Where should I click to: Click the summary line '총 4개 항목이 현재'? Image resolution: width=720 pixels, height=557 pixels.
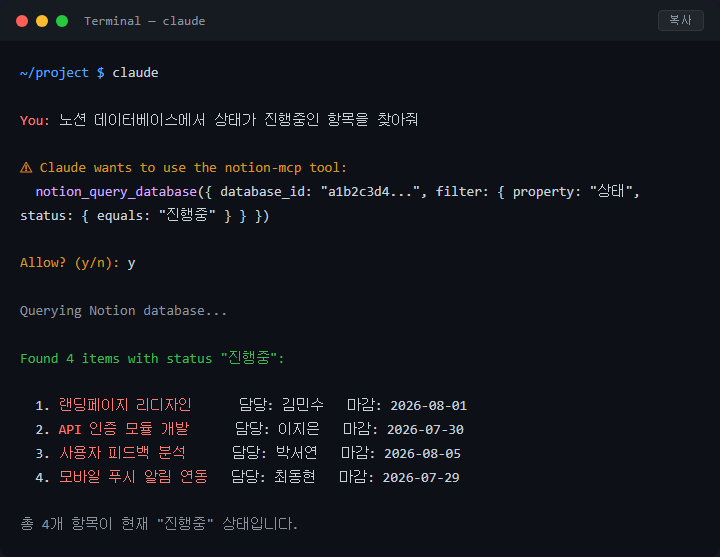coord(84,523)
